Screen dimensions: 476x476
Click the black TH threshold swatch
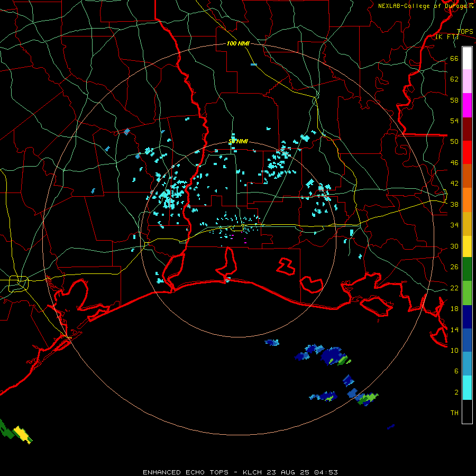467,411
